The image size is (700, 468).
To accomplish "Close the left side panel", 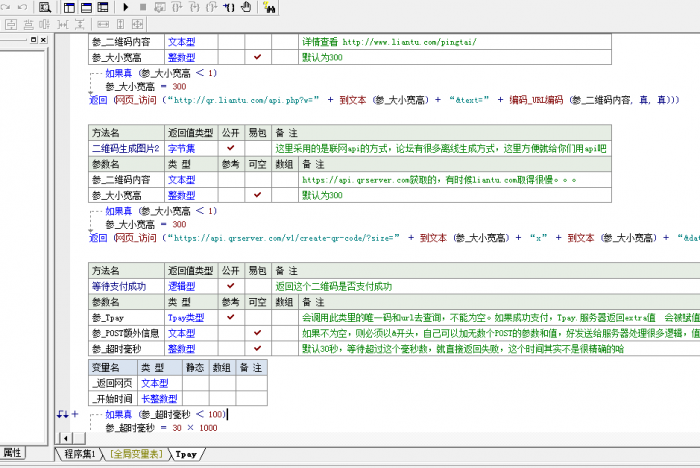I will click(43, 39).
